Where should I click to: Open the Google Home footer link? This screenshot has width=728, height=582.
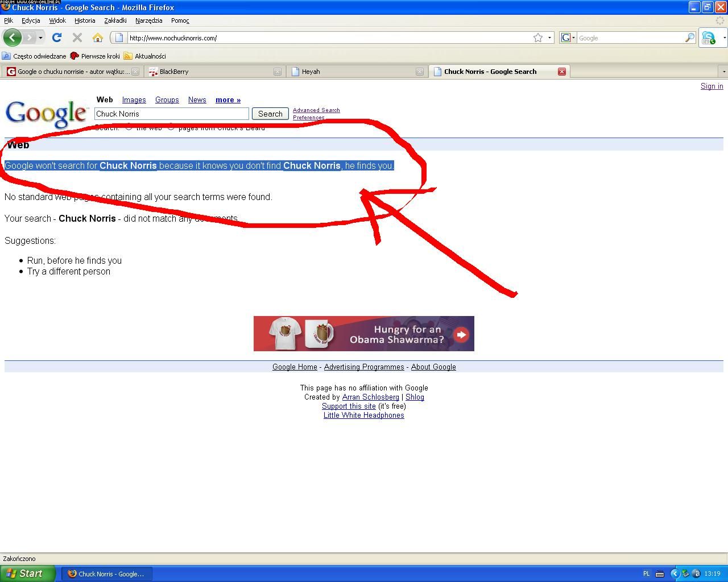pos(295,367)
